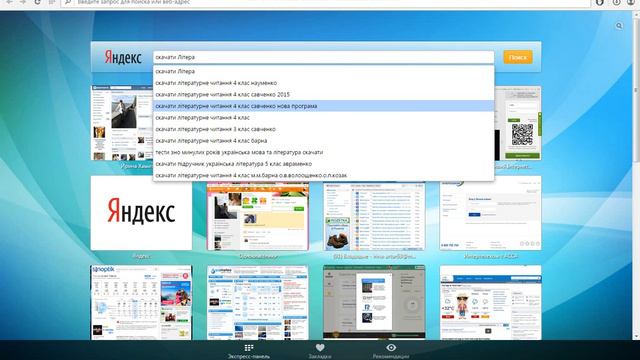Switch to Экспресс-панель tab

(x=249, y=351)
